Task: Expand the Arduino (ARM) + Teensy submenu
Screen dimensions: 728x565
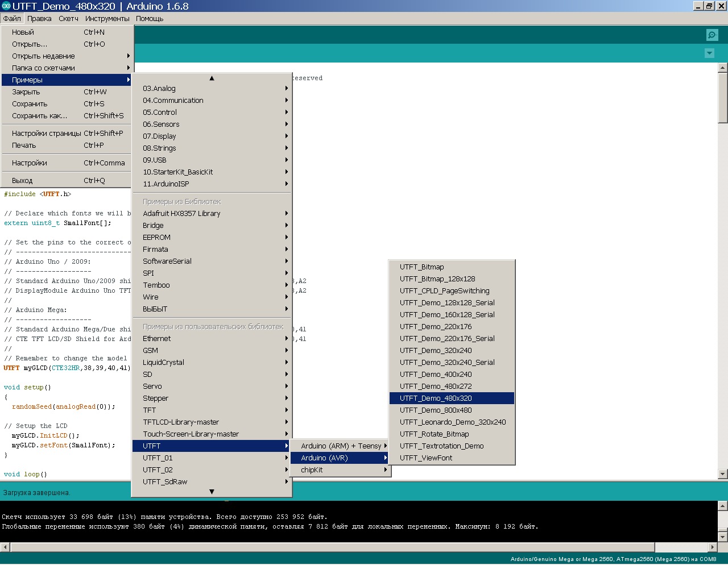Action: click(340, 446)
